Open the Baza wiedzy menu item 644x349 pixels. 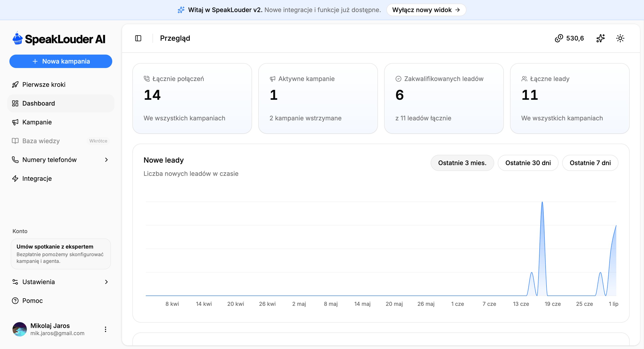point(61,141)
